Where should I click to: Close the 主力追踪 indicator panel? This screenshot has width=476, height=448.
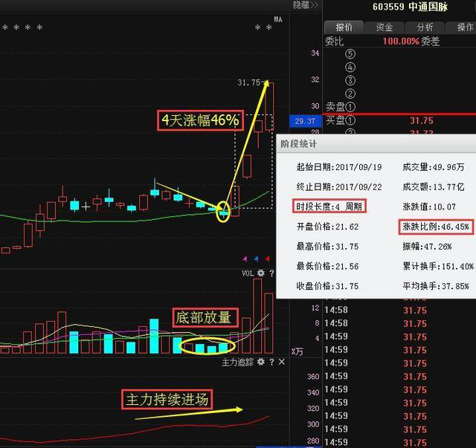point(282,362)
